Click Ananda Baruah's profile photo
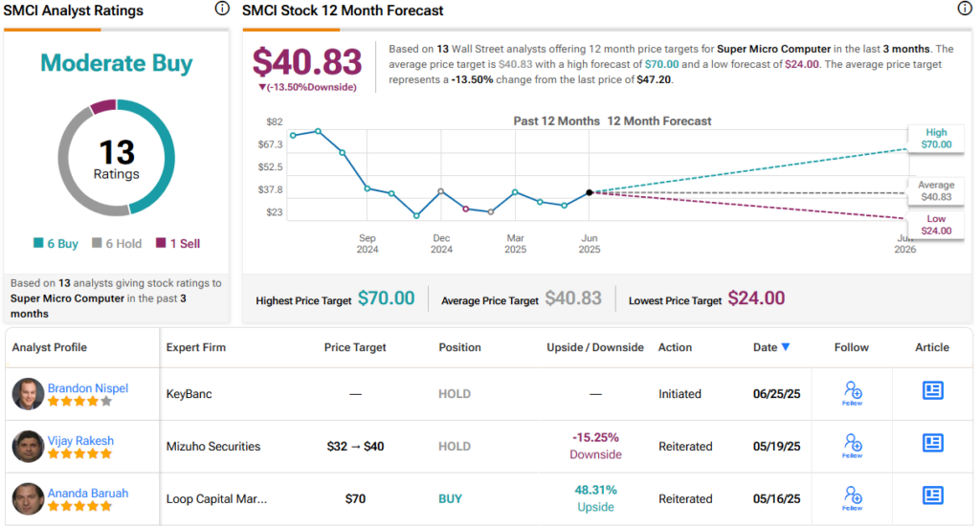Viewport: 980px width, 528px height. pos(28,498)
